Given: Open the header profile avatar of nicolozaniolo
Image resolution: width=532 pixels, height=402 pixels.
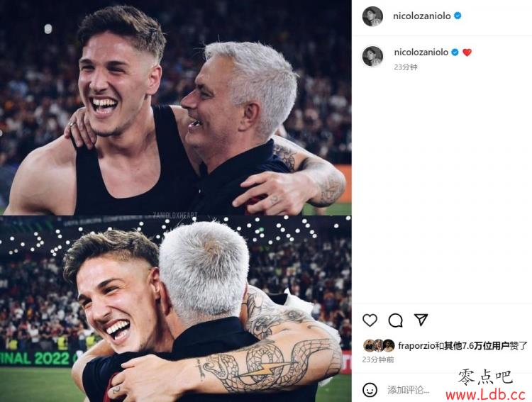Looking at the screenshot, I should pyautogui.click(x=372, y=16).
